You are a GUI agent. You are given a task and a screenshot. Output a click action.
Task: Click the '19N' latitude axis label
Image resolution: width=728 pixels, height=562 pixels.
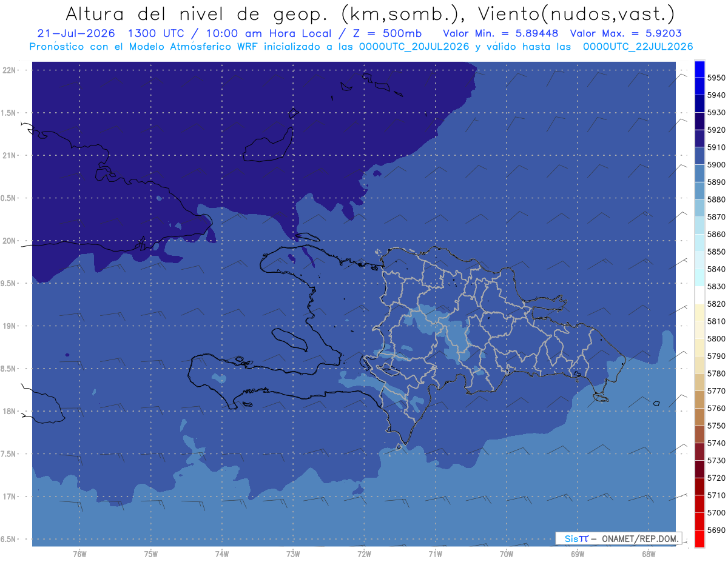tap(9, 326)
